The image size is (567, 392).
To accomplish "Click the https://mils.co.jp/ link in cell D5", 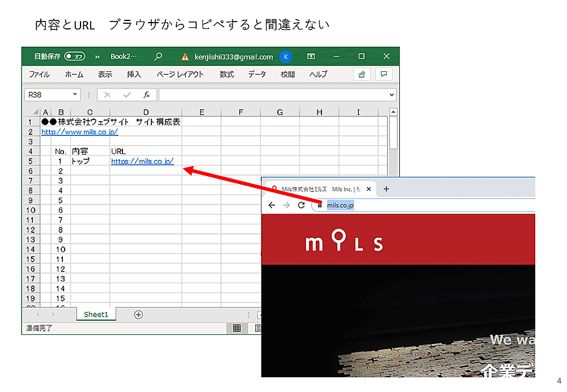I will tap(142, 161).
